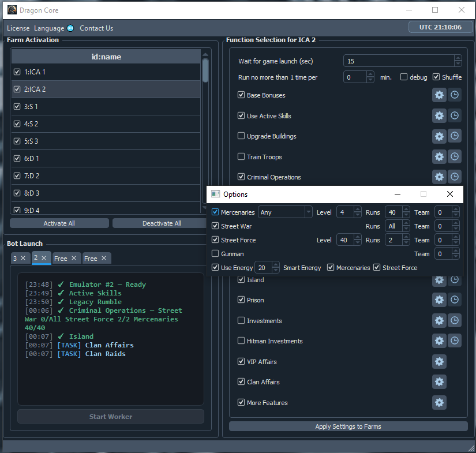Increase Street Force Level spinner value
476x453 pixels.
coord(358,237)
